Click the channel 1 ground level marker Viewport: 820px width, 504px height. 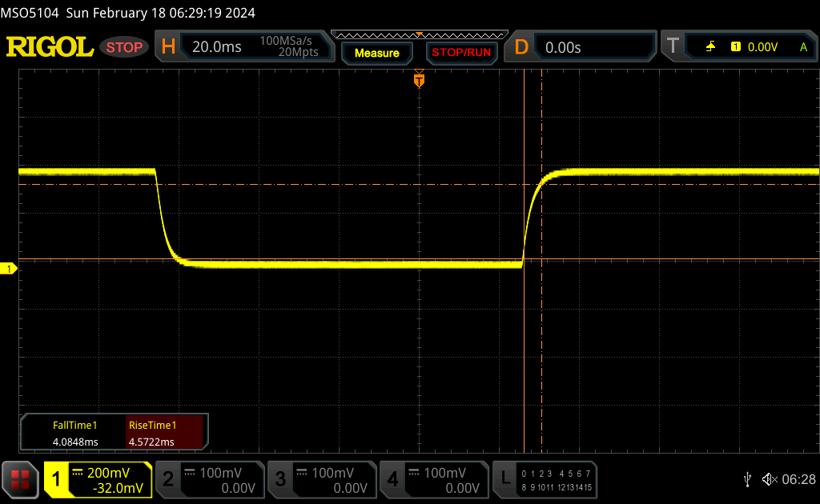coord(11,269)
